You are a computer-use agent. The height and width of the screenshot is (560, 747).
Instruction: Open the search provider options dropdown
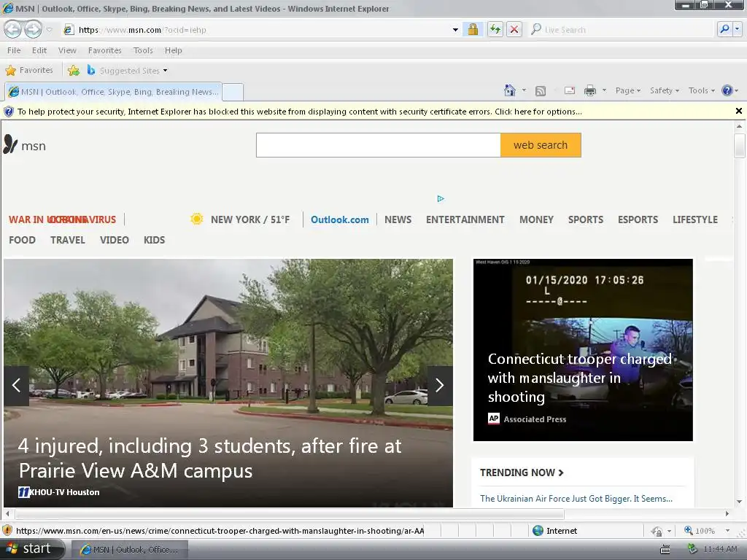pos(738,29)
